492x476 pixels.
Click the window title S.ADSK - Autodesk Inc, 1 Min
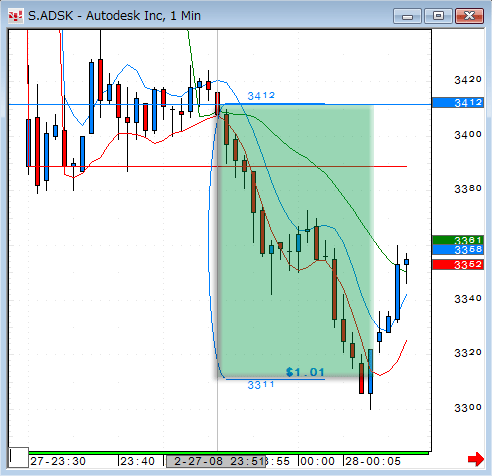click(x=114, y=16)
